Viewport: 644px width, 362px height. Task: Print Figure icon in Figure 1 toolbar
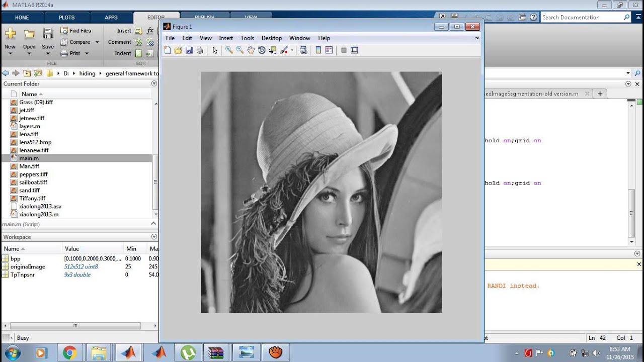point(200,50)
